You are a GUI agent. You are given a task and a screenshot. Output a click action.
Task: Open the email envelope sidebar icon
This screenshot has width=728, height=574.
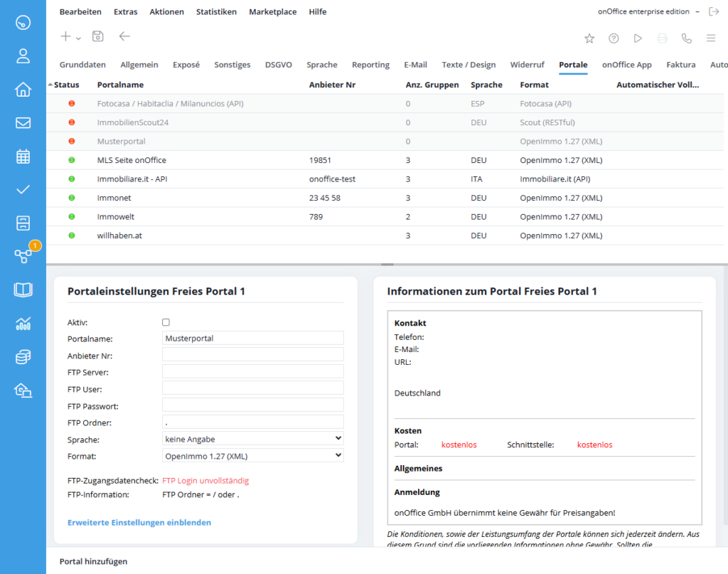(x=23, y=122)
